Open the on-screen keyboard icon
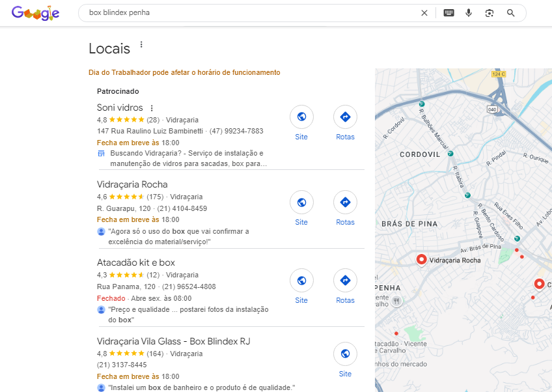 (448, 13)
